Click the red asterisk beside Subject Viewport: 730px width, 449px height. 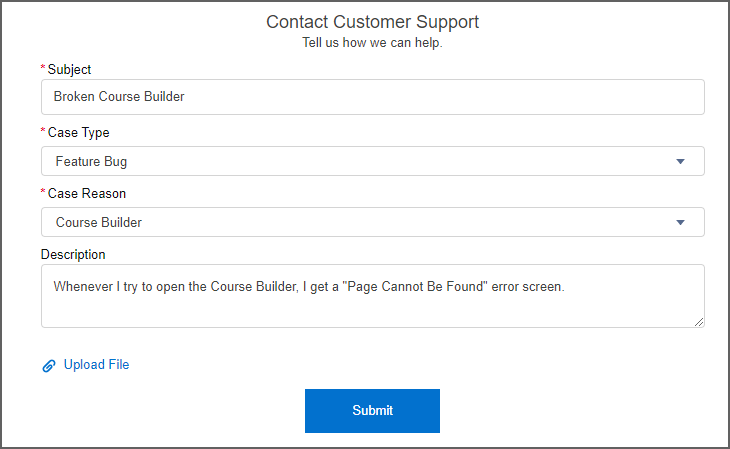[x=43, y=69]
